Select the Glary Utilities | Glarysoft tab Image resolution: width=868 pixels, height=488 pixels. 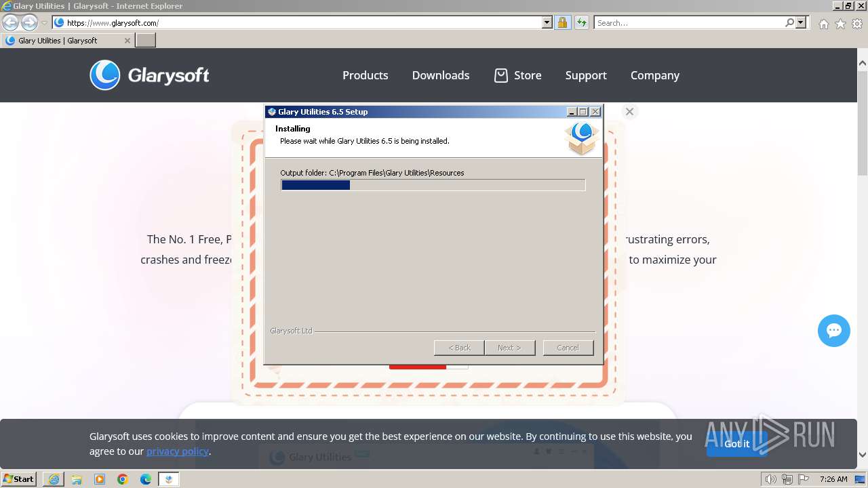67,41
